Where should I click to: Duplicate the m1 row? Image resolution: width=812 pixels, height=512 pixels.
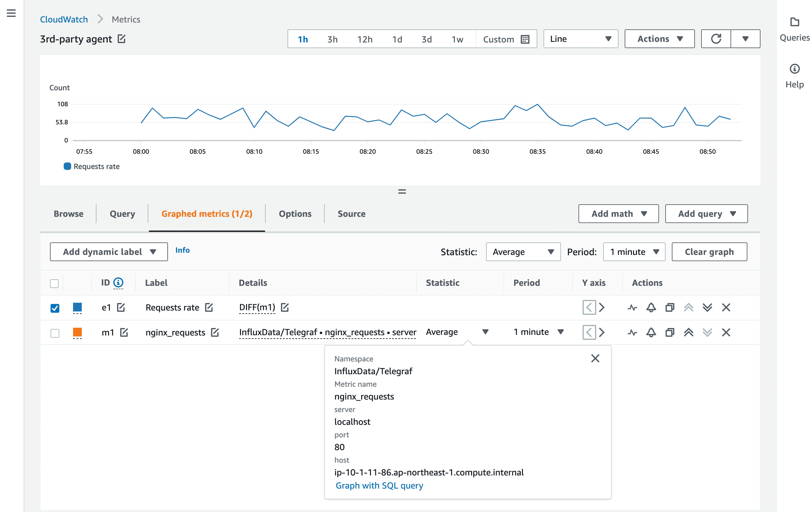[x=670, y=332]
